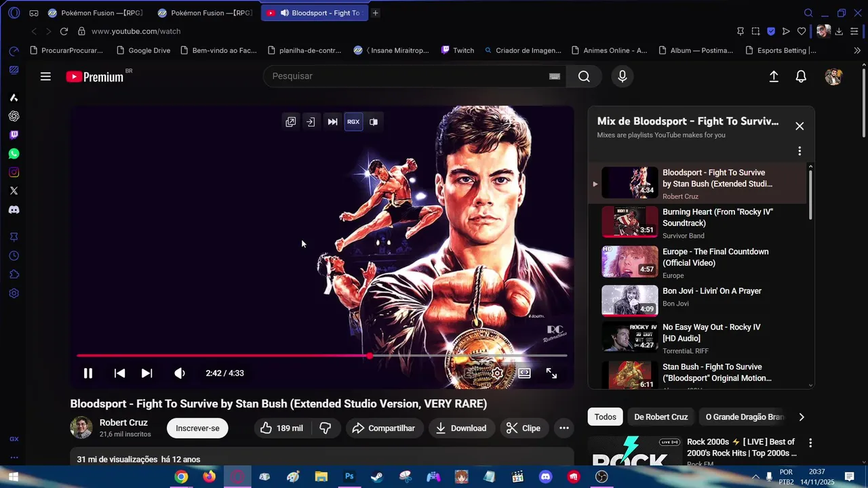Image resolution: width=868 pixels, height=488 pixels.
Task: Select the O Grande Dragão Bran chip
Action: [745, 417]
